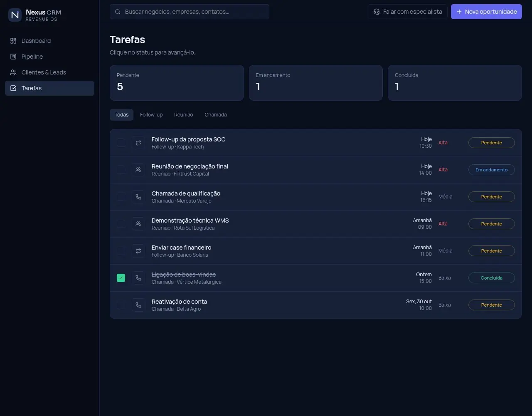The image size is (532, 416).
Task: Select the Chamada filter tab
Action: click(x=216, y=115)
